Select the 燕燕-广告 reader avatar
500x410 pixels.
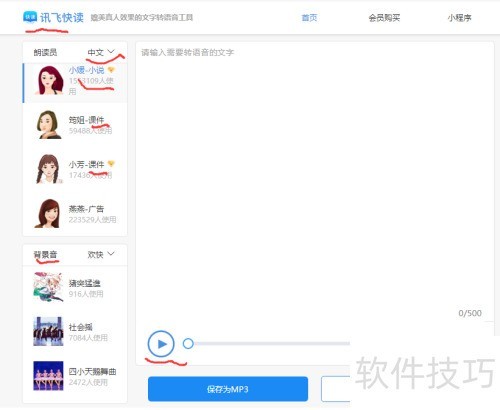click(x=48, y=214)
